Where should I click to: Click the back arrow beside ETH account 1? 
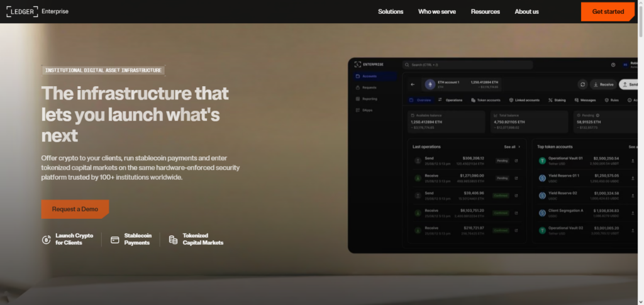pos(413,84)
